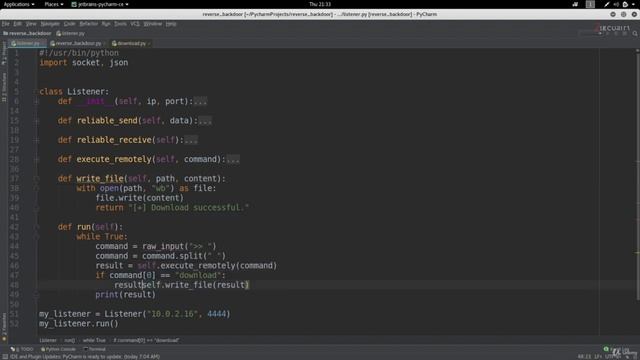Screen dimensions: 640x360
Task: Click the if command[0] == 'download' breadcrumb
Action: click(x=146, y=340)
